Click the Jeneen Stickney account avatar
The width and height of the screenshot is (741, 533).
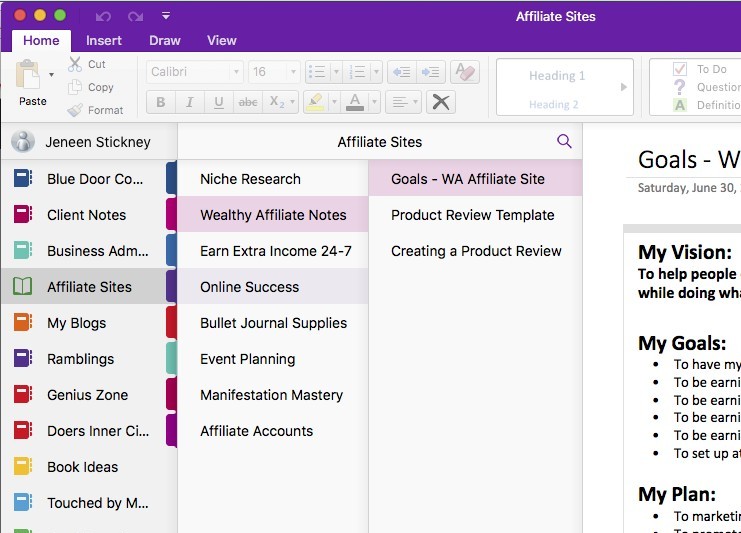[x=23, y=142]
